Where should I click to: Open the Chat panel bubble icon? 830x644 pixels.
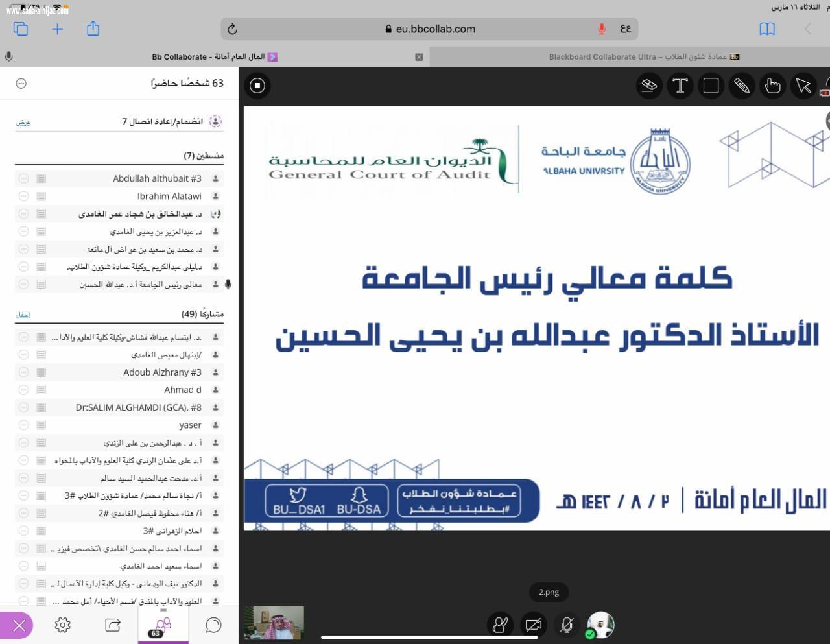click(x=212, y=625)
